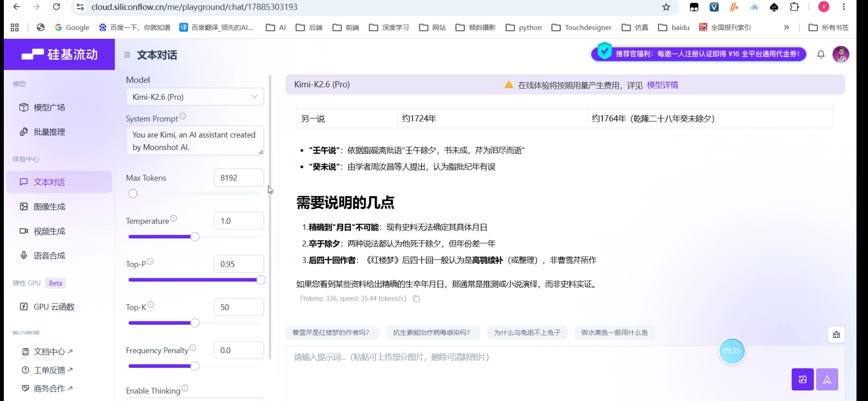Open 批量推理 in the sidebar
This screenshot has width=868, height=401.
(x=59, y=132)
